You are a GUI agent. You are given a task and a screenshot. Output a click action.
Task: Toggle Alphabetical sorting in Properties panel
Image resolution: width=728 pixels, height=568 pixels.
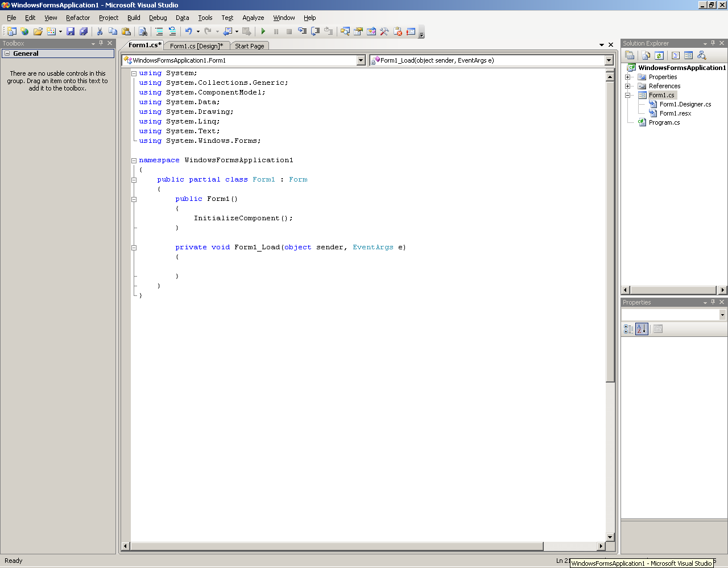pyautogui.click(x=642, y=329)
